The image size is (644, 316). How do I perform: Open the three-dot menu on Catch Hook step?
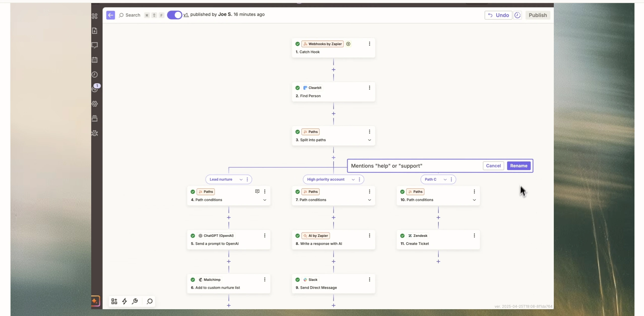pyautogui.click(x=369, y=44)
